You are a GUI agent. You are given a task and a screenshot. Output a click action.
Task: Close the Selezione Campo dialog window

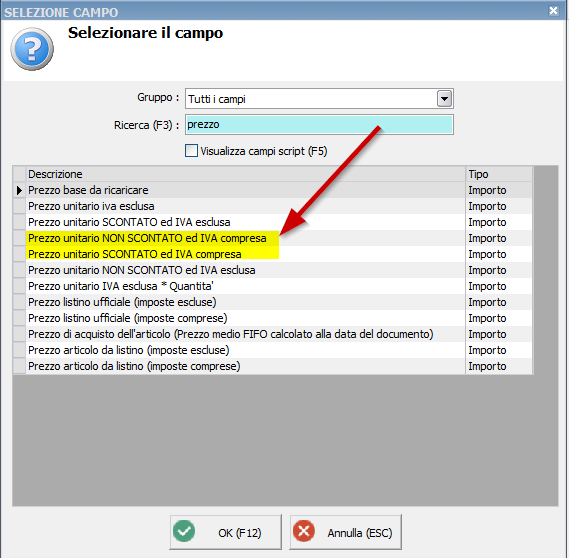pos(553,11)
